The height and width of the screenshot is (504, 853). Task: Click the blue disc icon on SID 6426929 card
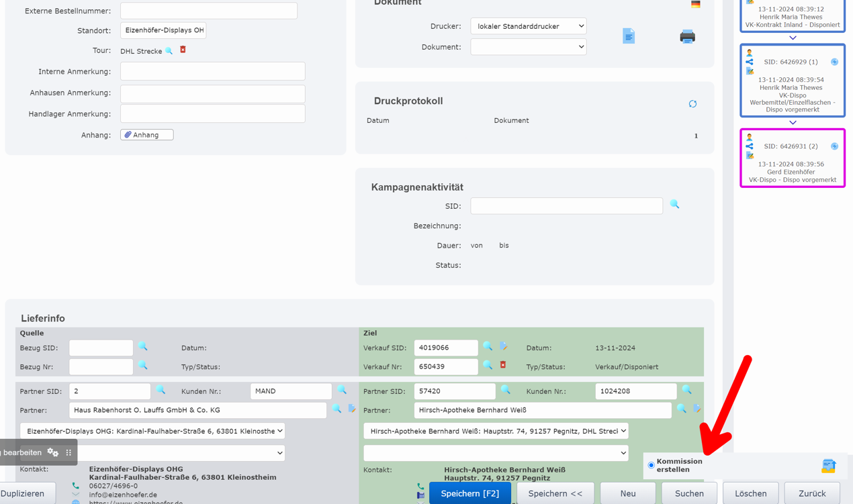click(834, 61)
